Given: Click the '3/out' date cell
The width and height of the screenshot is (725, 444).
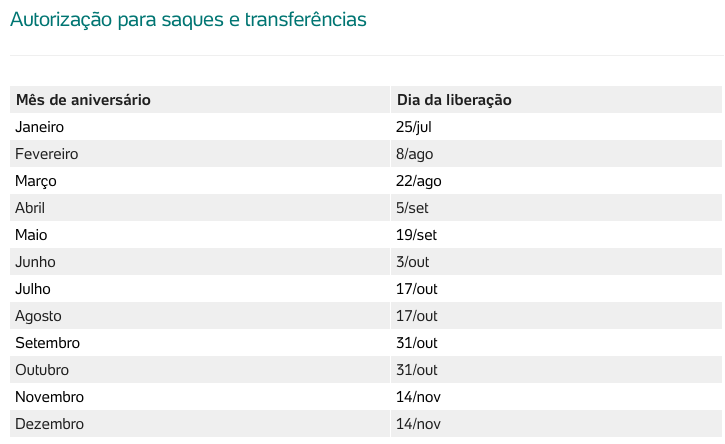Looking at the screenshot, I should pos(412,262).
